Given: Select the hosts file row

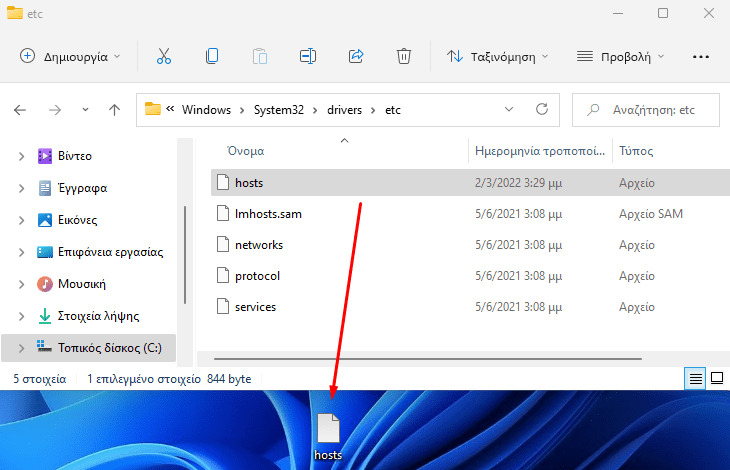Looking at the screenshot, I should (x=470, y=183).
